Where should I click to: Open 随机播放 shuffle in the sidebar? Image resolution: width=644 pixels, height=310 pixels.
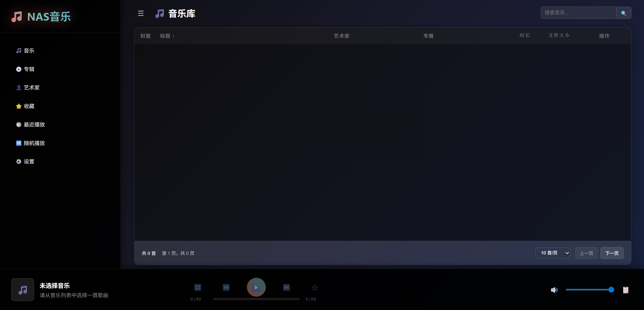tap(34, 143)
